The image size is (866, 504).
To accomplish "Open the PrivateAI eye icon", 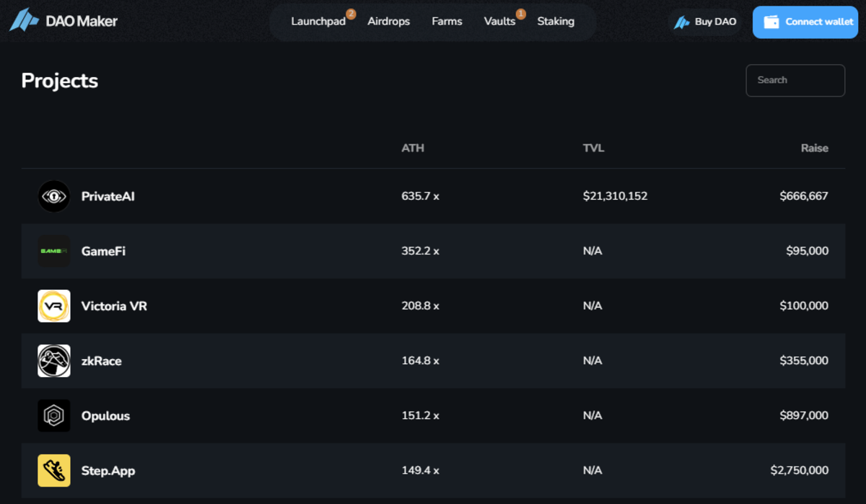I will [54, 196].
